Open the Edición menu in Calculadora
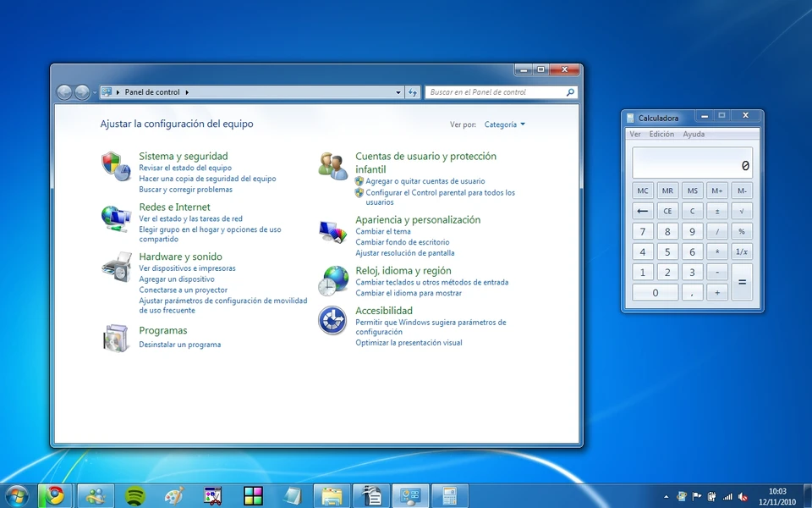812x508 pixels. pos(661,134)
